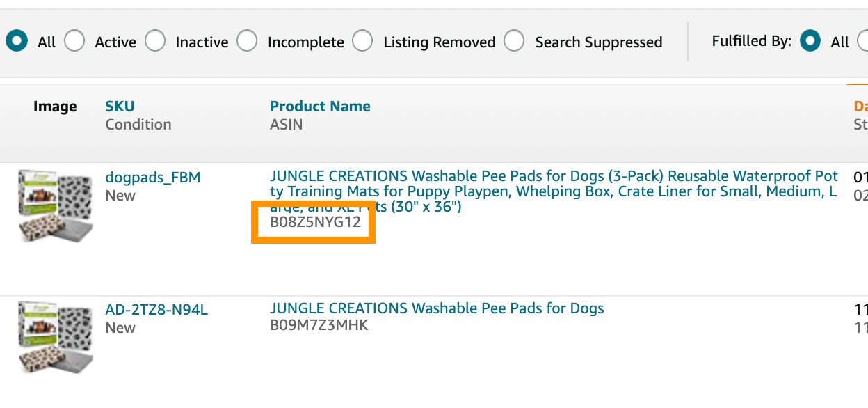
Task: Sort by the Product Name column header
Action: [320, 107]
